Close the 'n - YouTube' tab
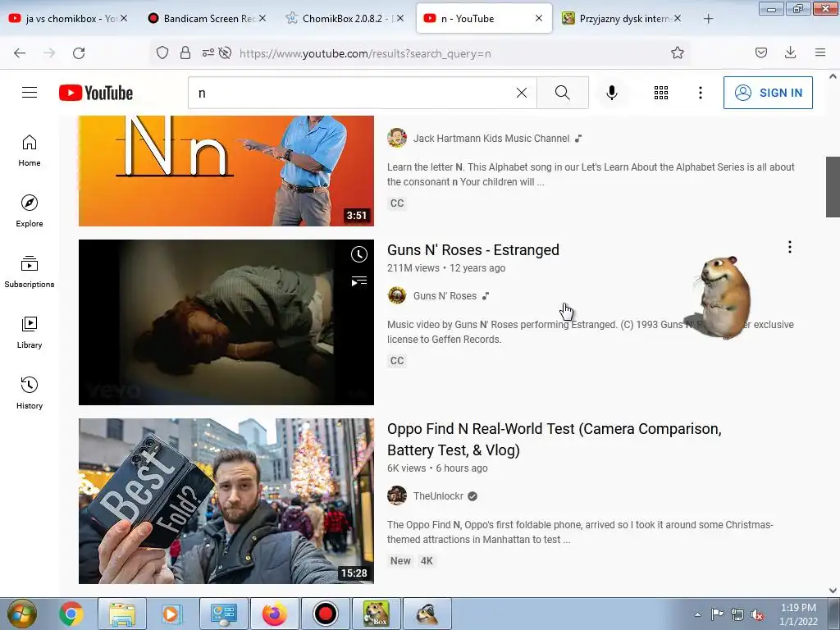Image resolution: width=840 pixels, height=630 pixels. pos(538,18)
